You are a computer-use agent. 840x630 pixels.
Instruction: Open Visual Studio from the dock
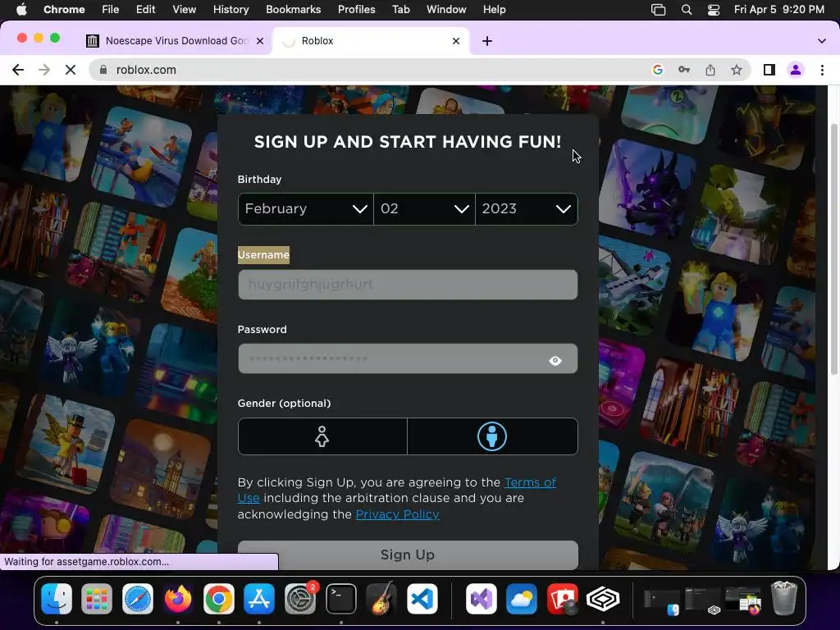tap(481, 598)
